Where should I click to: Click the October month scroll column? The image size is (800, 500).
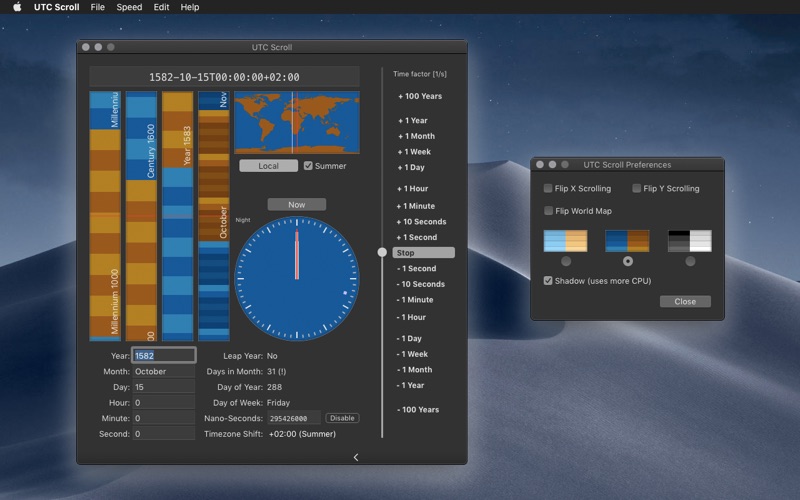214,216
